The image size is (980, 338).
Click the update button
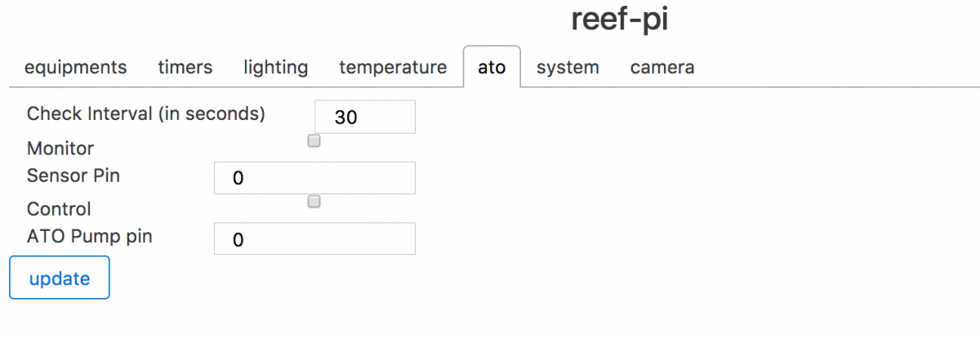click(x=60, y=278)
